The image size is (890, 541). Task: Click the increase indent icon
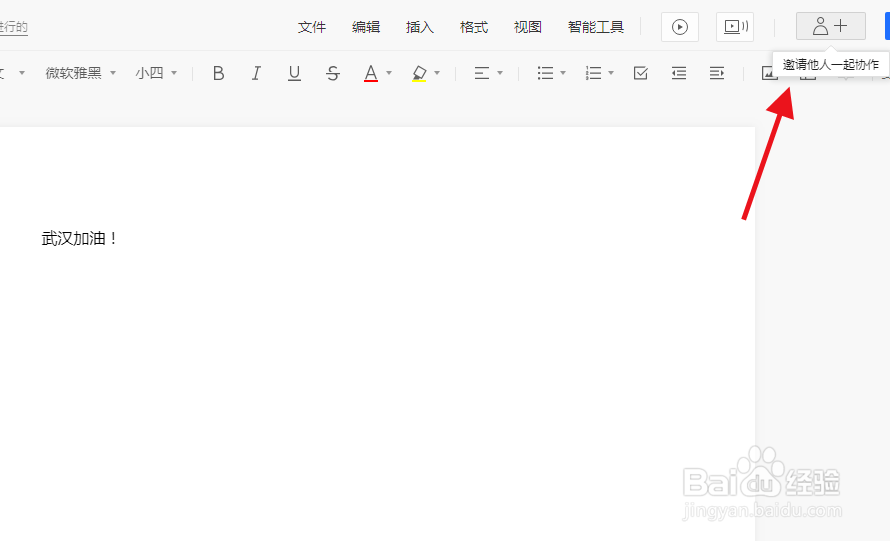coord(717,73)
